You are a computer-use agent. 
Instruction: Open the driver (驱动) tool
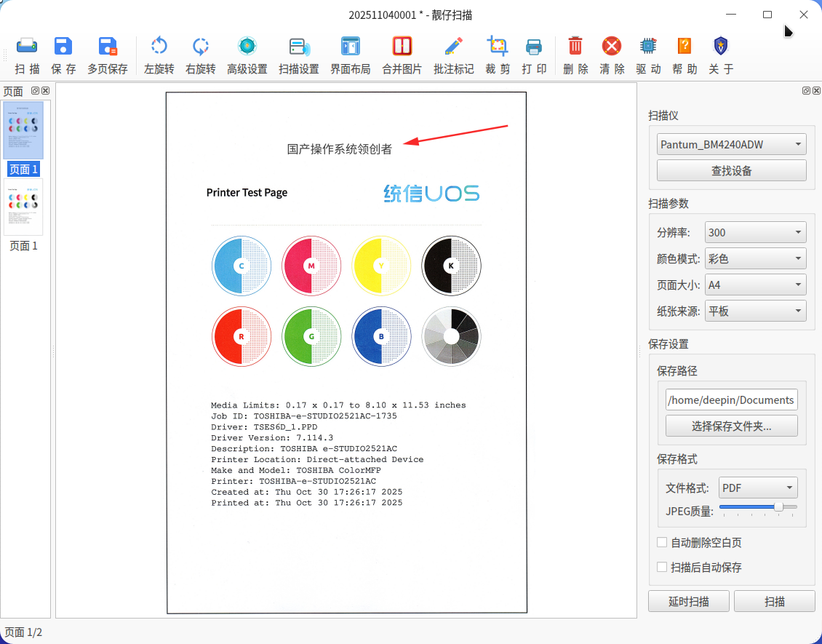pyautogui.click(x=648, y=55)
